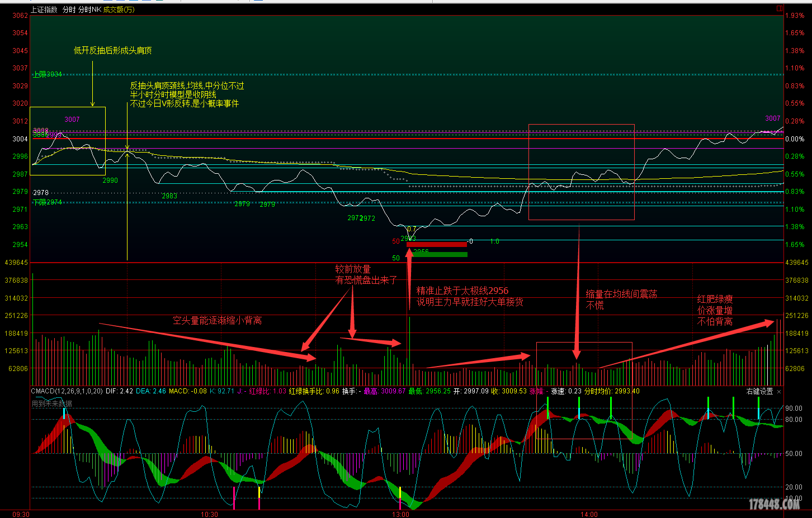The height and width of the screenshot is (518, 812).
Task: Click the 3062 price on the left axis
Action: [20, 16]
